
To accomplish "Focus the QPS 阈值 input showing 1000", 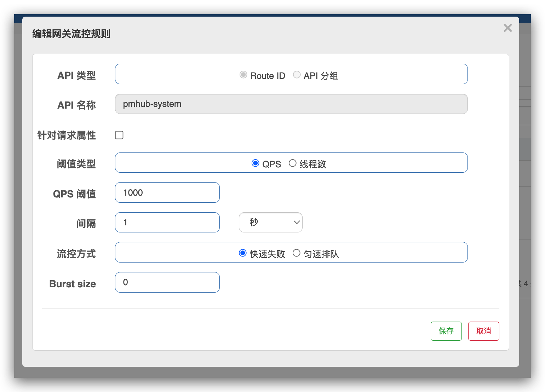I will point(167,192).
